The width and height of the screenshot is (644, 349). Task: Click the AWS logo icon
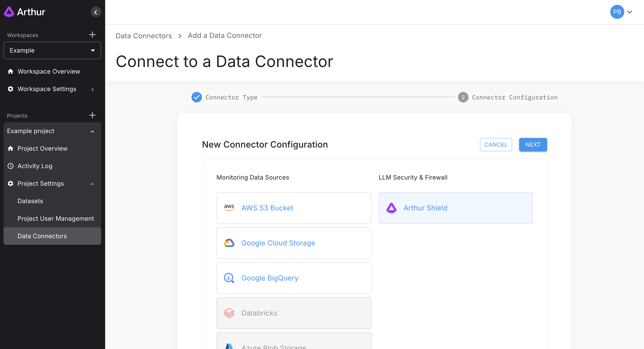(229, 208)
